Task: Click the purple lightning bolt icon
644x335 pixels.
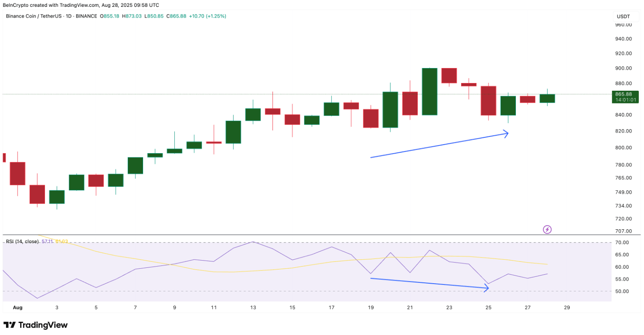Action: [x=547, y=230]
